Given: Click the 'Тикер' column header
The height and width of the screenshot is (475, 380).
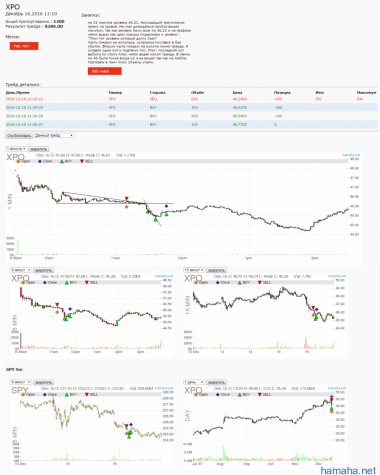Looking at the screenshot, I should click(x=115, y=93).
